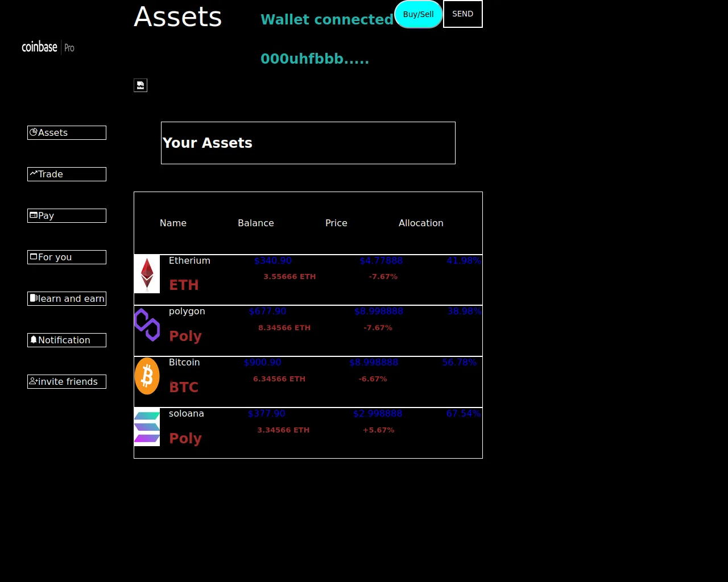This screenshot has height=582, width=728.
Task: Open the Pay menu item
Action: (x=67, y=215)
